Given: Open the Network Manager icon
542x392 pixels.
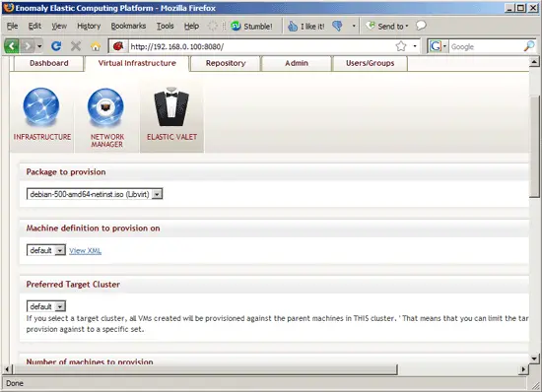Looking at the screenshot, I should 105,107.
